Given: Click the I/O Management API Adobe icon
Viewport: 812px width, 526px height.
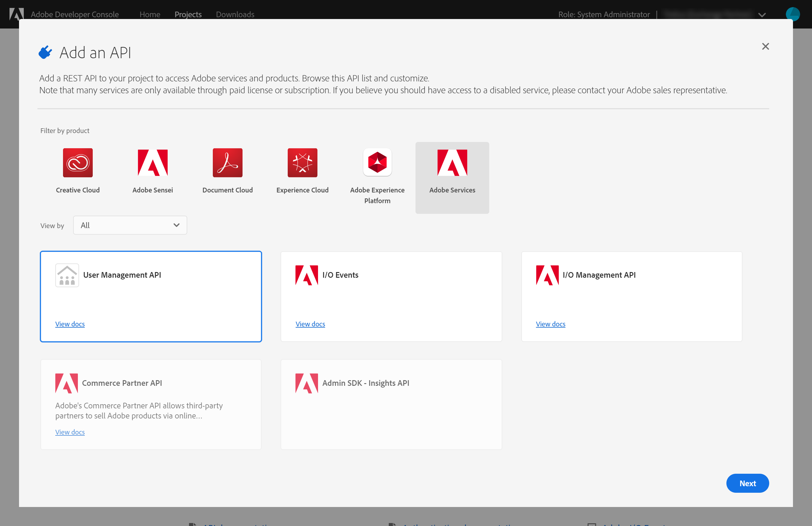Looking at the screenshot, I should [x=547, y=275].
